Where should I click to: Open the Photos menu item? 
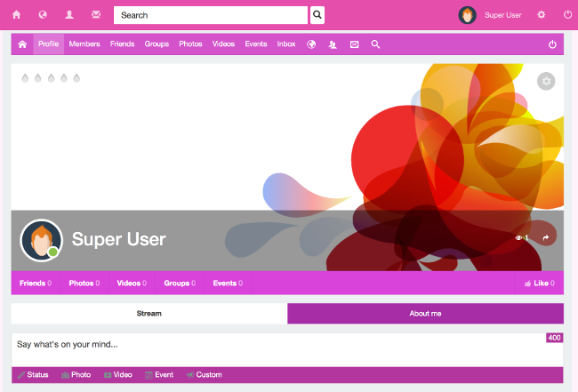click(190, 44)
